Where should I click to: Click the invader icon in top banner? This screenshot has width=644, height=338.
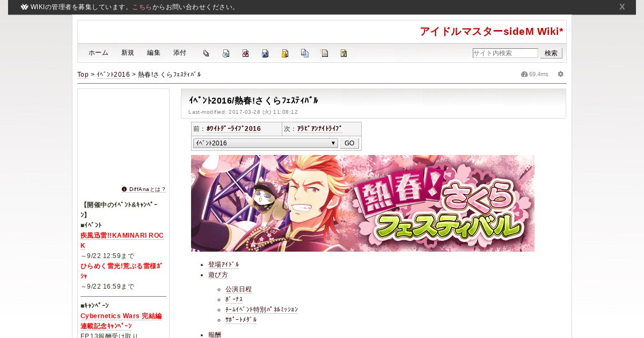pos(25,7)
